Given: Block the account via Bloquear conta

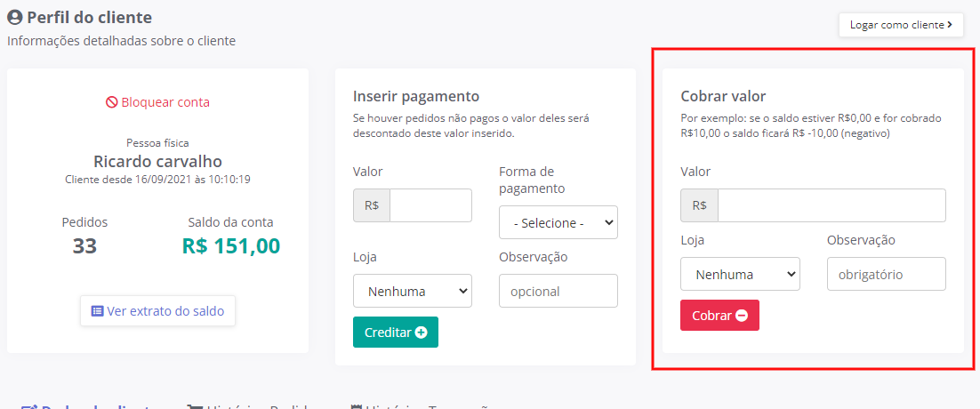Looking at the screenshot, I should 157,102.
